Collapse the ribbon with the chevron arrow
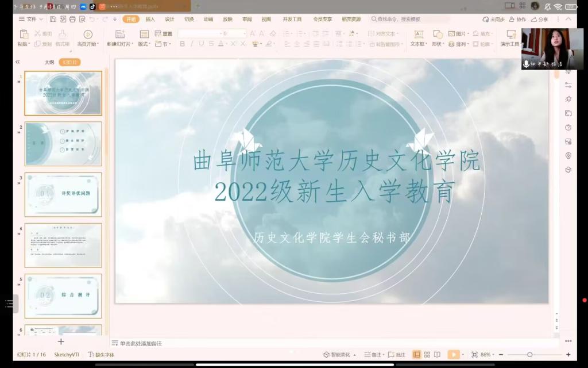588x368 pixels. click(x=568, y=19)
